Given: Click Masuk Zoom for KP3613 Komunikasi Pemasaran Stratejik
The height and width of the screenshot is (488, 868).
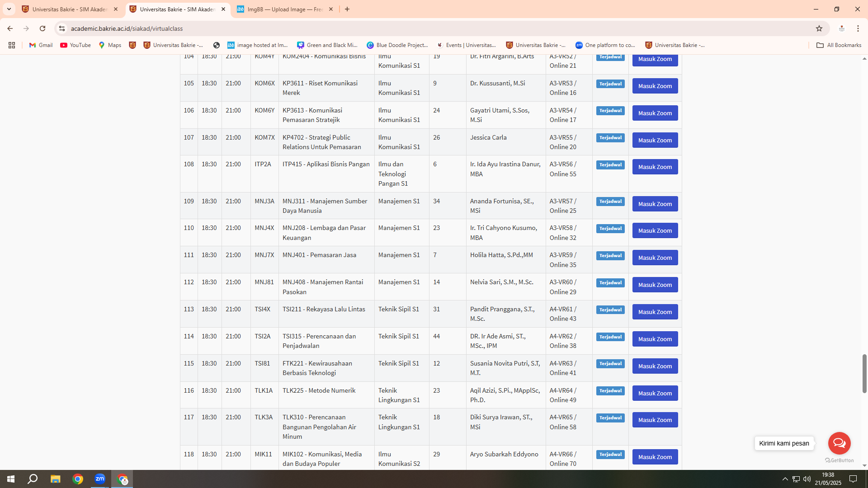Looking at the screenshot, I should pos(655,113).
